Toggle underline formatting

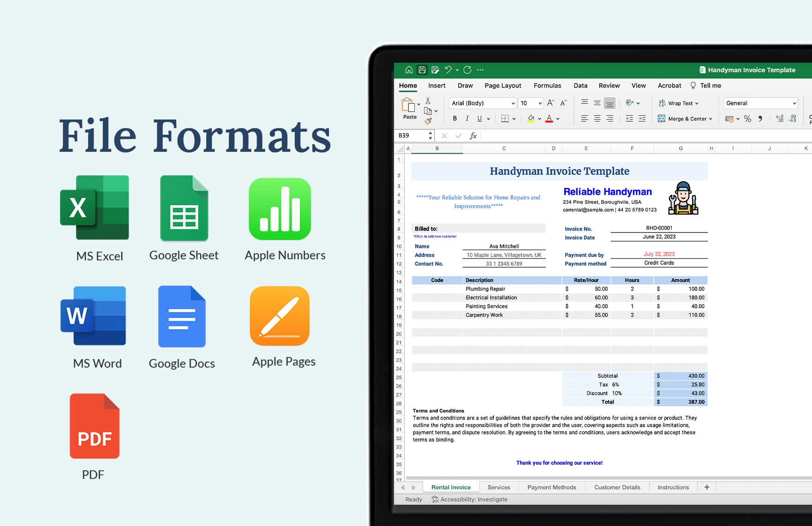coord(479,119)
